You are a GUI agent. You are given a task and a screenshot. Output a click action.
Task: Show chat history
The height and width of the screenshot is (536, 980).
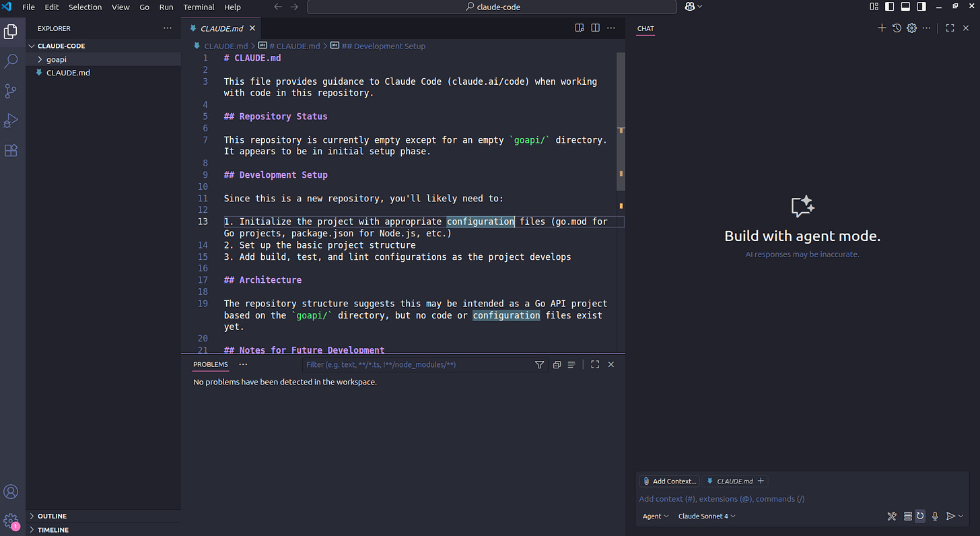point(897,28)
